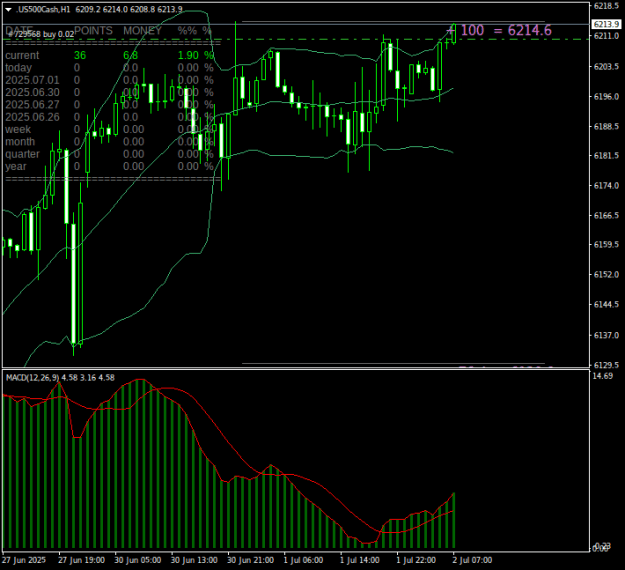Select the #729568 buy 0.02 order label
625x570 pixels.
[x=41, y=35]
